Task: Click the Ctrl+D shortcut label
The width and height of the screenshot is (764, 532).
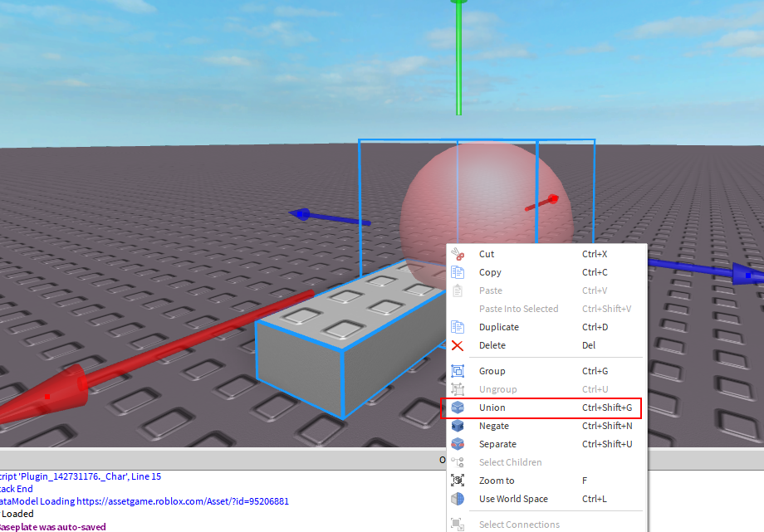Action: click(595, 327)
